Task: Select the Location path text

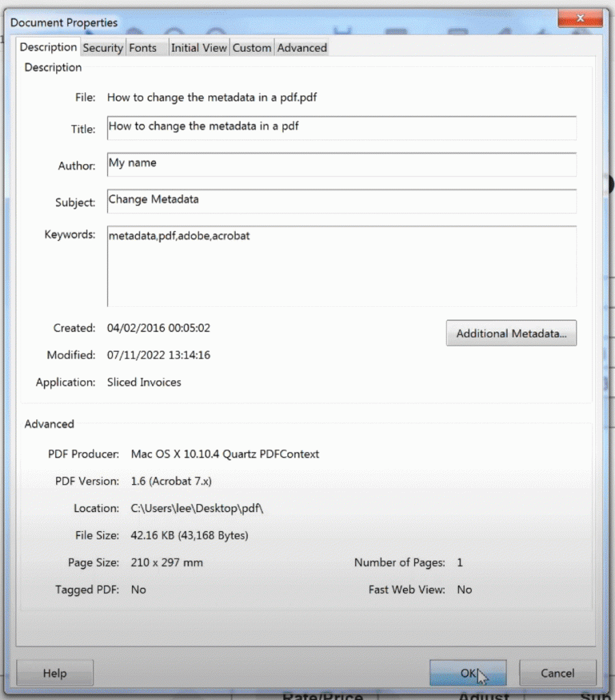Action: (197, 509)
